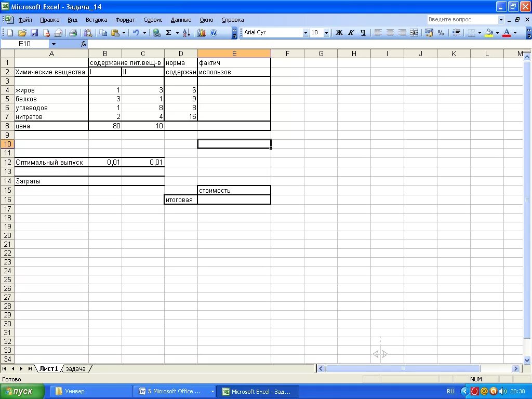Image resolution: width=532 pixels, height=399 pixels.
Task: Paste with the clipboard icon
Action: point(115,33)
